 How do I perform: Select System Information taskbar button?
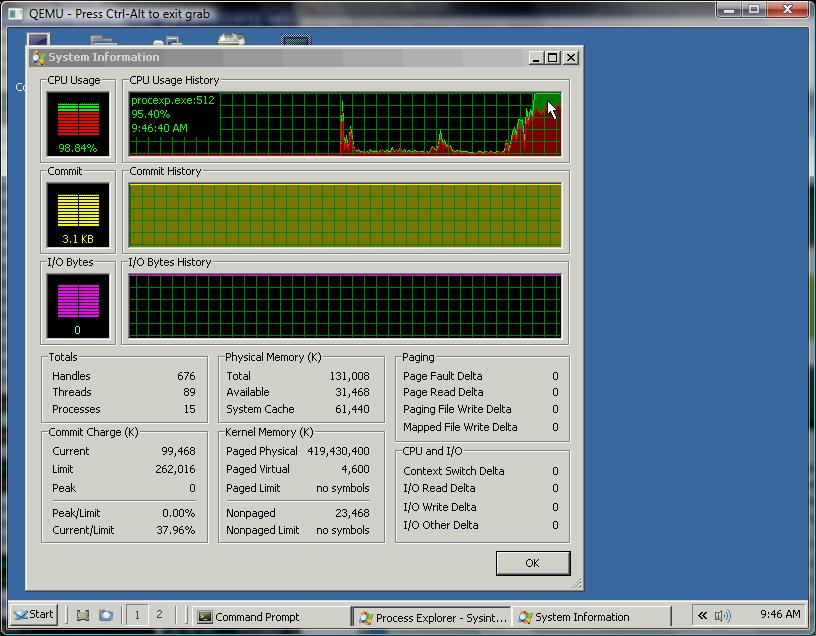click(590, 617)
